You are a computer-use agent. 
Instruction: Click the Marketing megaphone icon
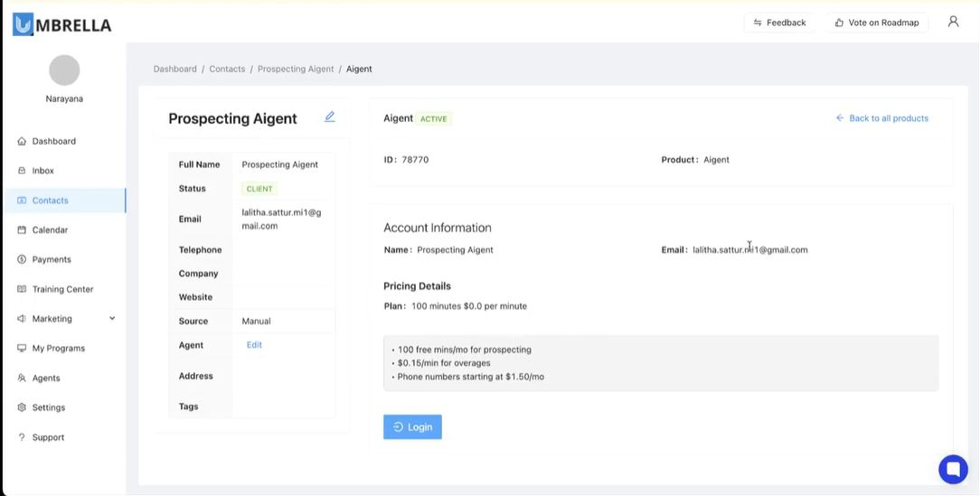(x=22, y=319)
